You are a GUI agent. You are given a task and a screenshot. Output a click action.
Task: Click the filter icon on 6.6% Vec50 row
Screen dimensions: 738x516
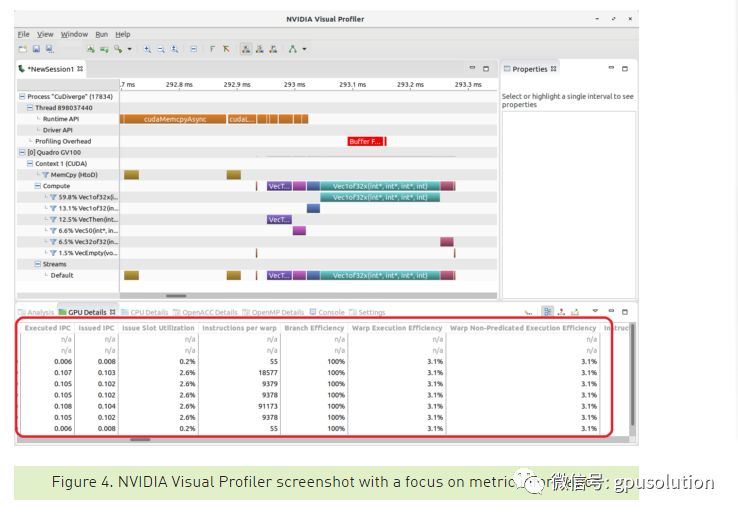tap(53, 231)
